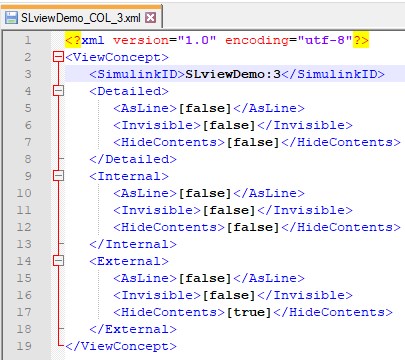Click the encoding="utf-8" attribute
The image size is (405, 360).
point(289,40)
